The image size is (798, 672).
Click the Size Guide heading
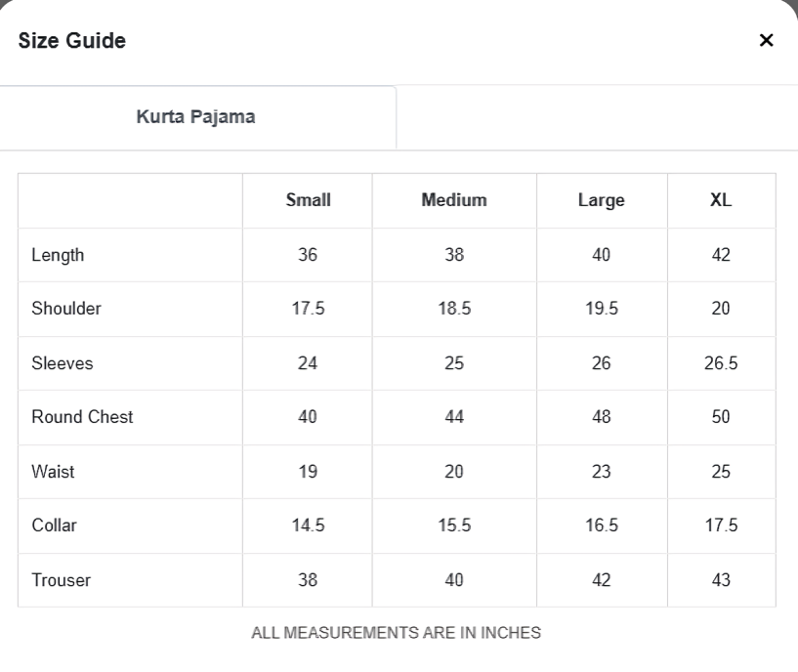[x=71, y=41]
